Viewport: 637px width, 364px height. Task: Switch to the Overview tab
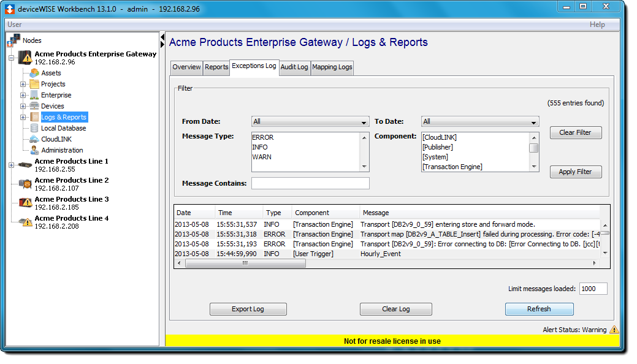[186, 67]
